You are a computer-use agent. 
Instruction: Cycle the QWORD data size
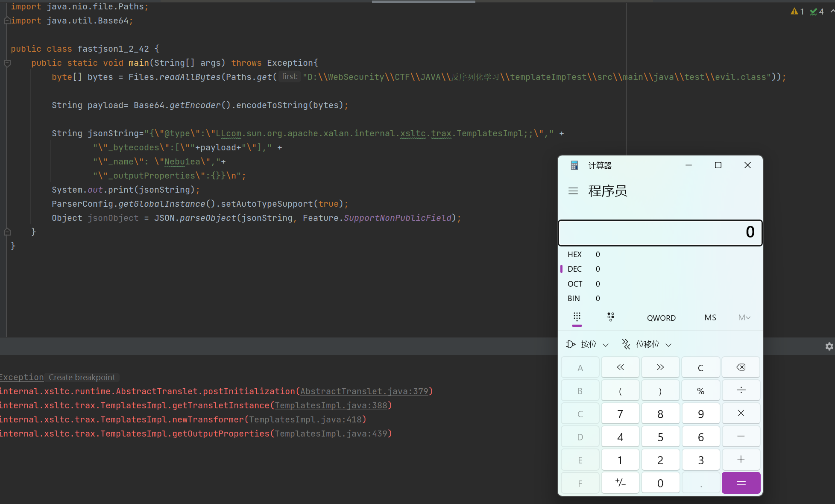point(661,318)
